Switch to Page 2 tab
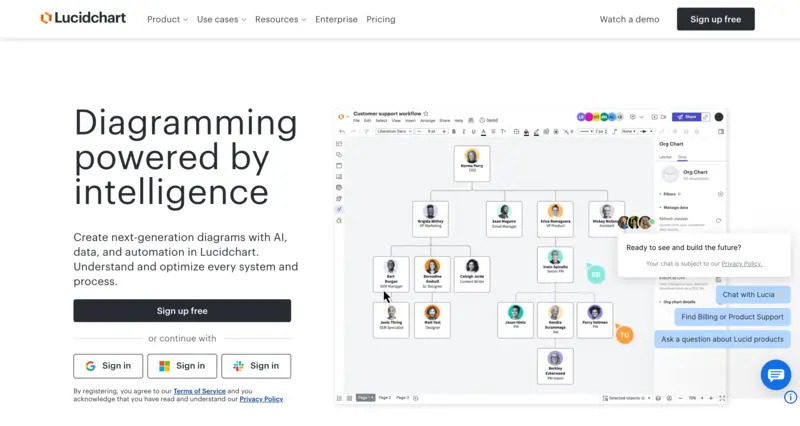 [x=384, y=397]
